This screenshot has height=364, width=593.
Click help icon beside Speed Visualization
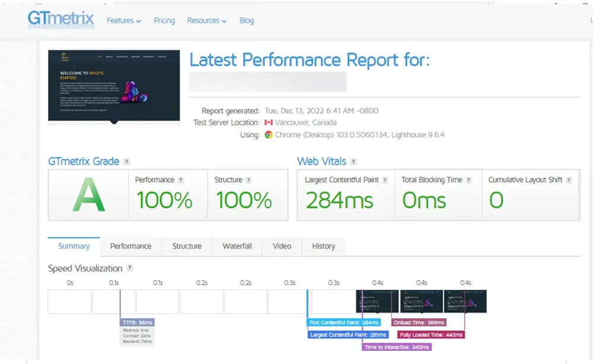pos(129,268)
